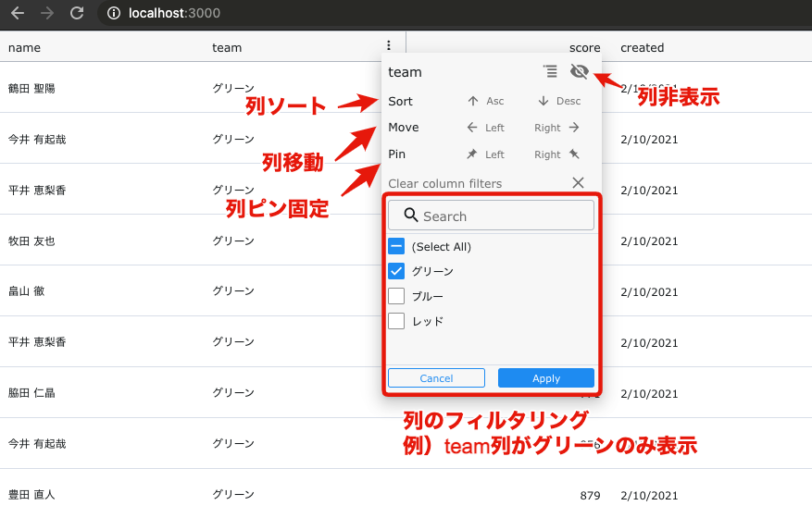Click the grouping list icon beside team

coord(550,71)
